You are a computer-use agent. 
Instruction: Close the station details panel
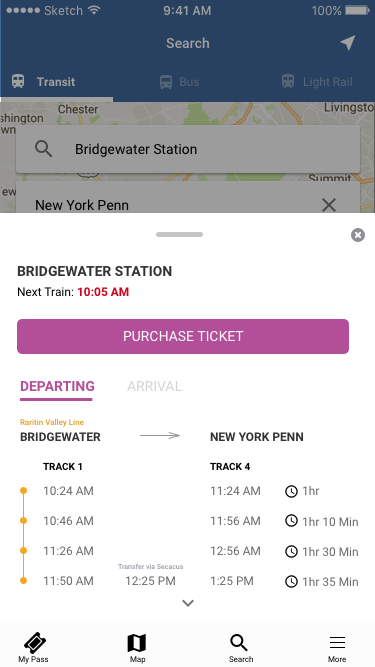tap(358, 235)
